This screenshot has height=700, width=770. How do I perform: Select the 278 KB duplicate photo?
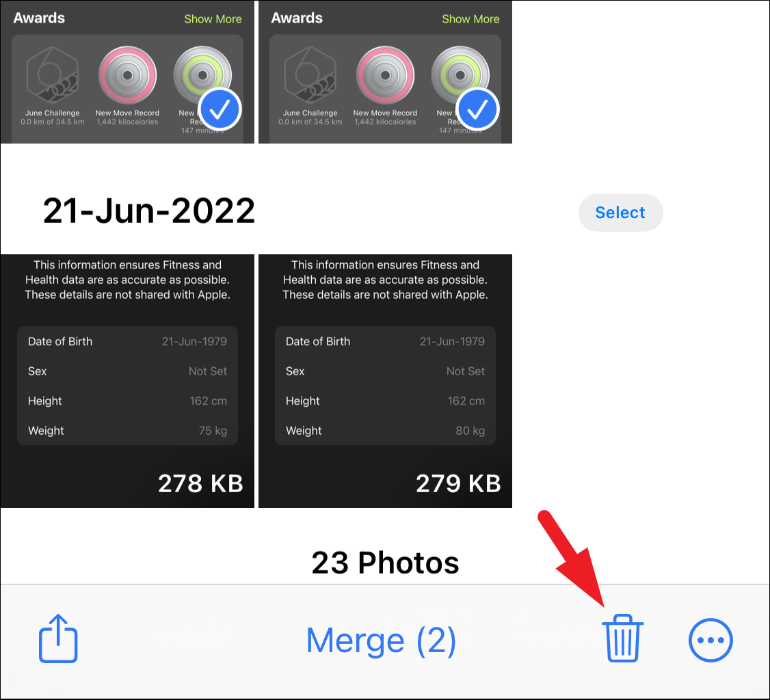tap(127, 381)
